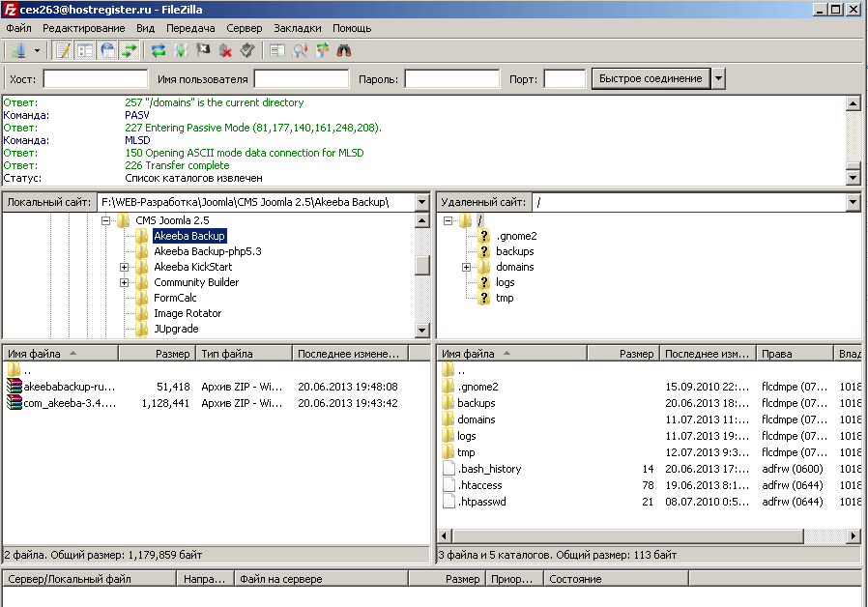Click the Быстрое соединение button
Image resolution: width=868 pixels, height=607 pixels.
tap(651, 78)
